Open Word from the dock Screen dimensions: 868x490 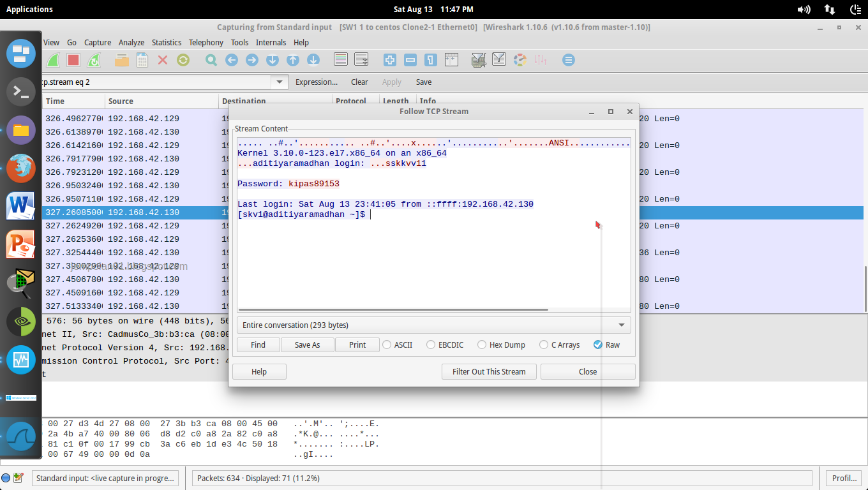point(21,207)
